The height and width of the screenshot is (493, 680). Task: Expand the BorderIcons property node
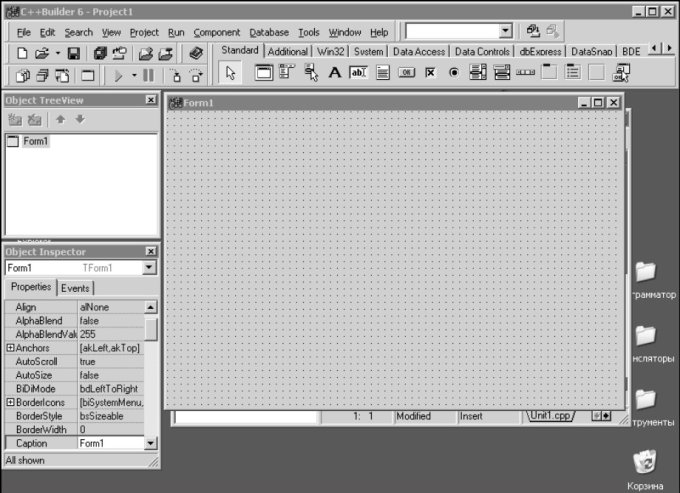10,402
